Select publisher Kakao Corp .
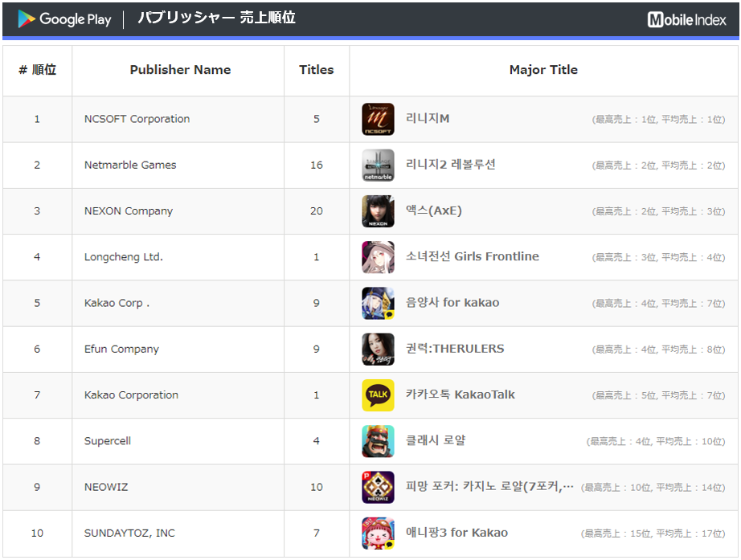The width and height of the screenshot is (741, 560). pos(117,303)
